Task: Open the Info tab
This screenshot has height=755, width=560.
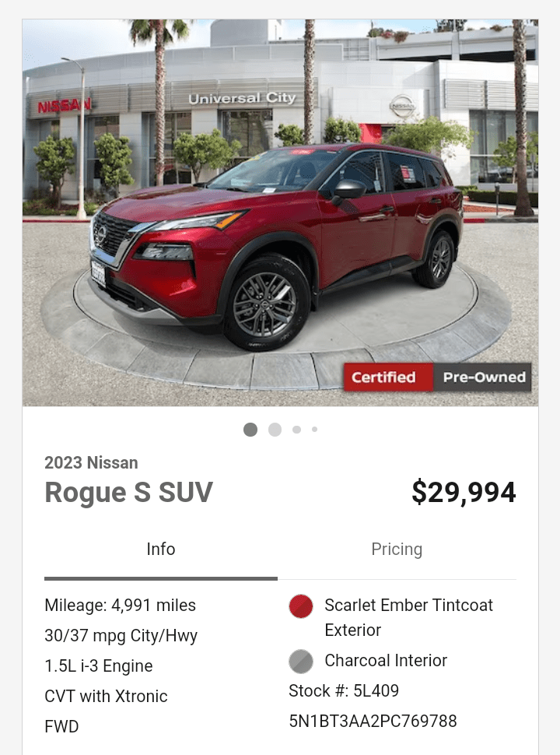Action: [161, 550]
